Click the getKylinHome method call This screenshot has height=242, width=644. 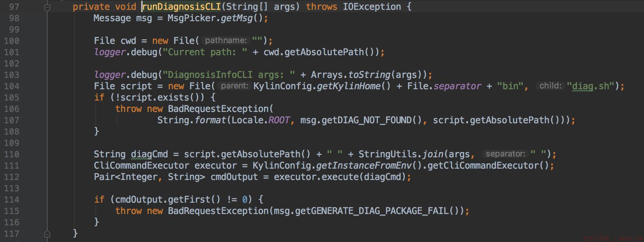pyautogui.click(x=348, y=86)
